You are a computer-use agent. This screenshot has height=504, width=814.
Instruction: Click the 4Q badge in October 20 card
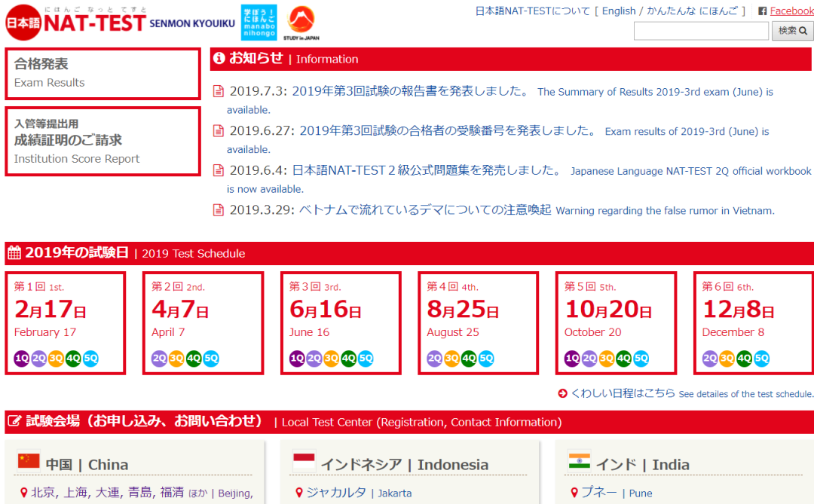[x=623, y=358]
